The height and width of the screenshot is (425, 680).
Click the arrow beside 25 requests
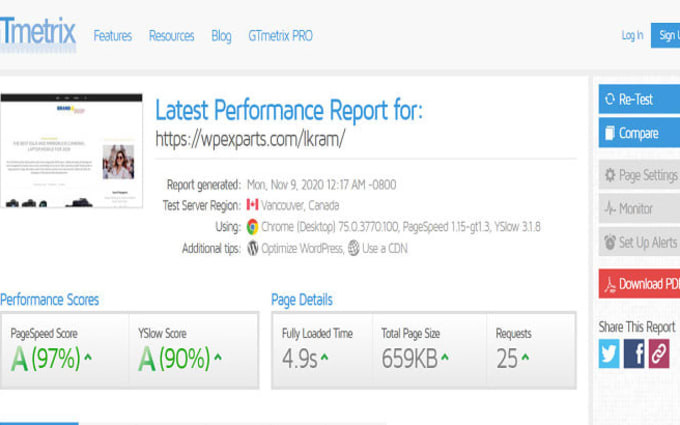pos(525,357)
